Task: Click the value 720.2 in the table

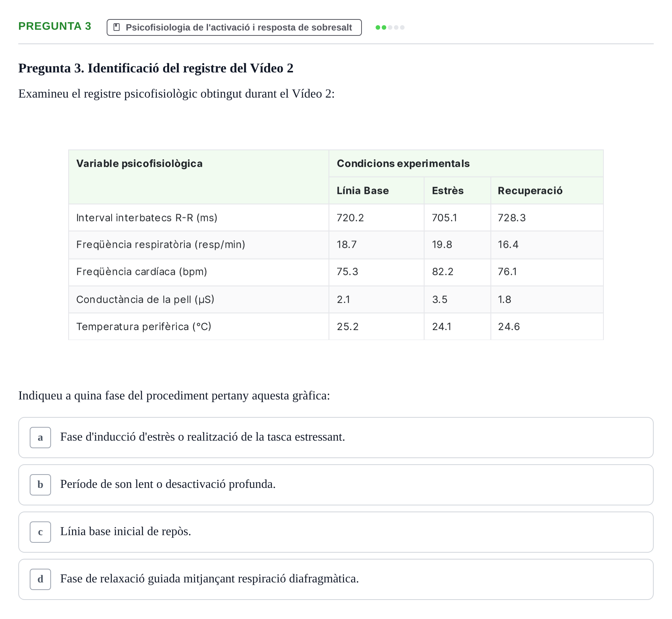Action: (350, 218)
